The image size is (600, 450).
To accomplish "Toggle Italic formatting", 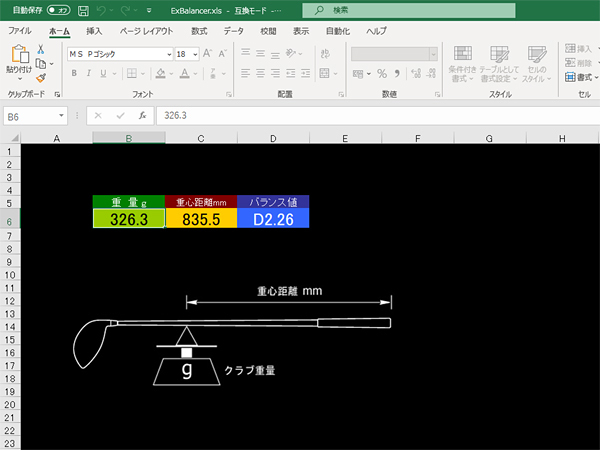I will 89,73.
